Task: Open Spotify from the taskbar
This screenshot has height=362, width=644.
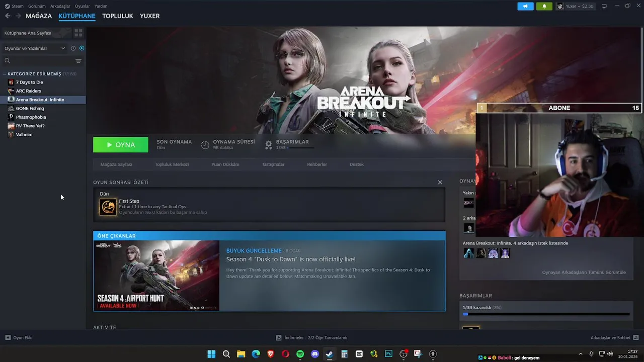Action: [300, 354]
